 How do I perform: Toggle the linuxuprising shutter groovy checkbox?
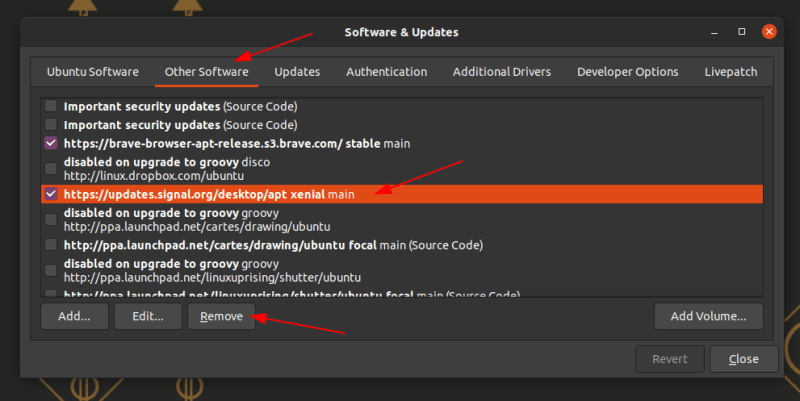coord(51,270)
